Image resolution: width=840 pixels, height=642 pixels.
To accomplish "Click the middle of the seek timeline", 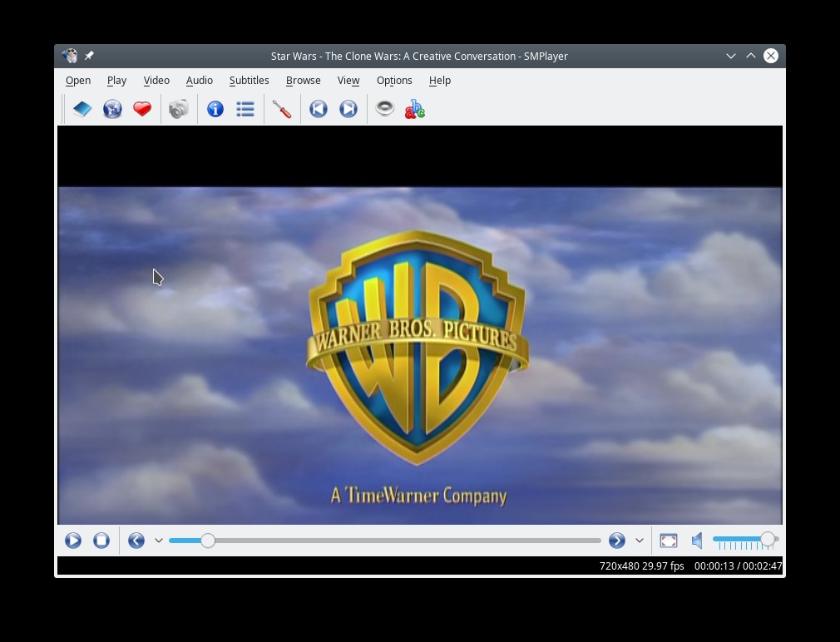I will (384, 541).
